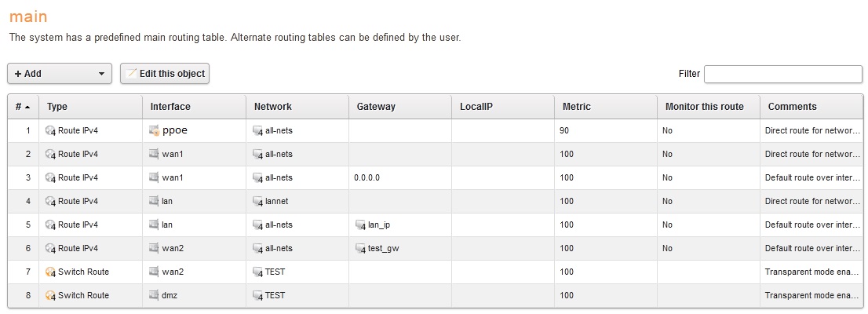This screenshot has width=868, height=314.
Task: Click the Route IPv4 type icon in row 3
Action: click(51, 178)
